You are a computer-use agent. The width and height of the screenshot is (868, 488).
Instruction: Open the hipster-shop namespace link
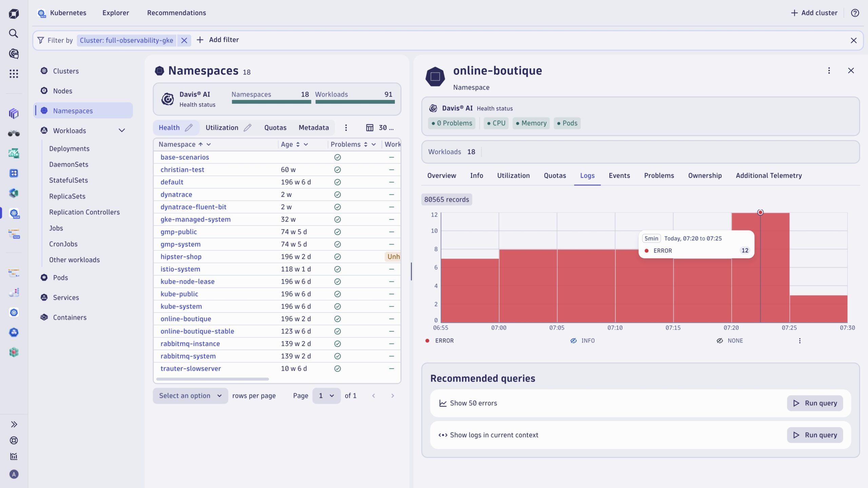tap(181, 257)
